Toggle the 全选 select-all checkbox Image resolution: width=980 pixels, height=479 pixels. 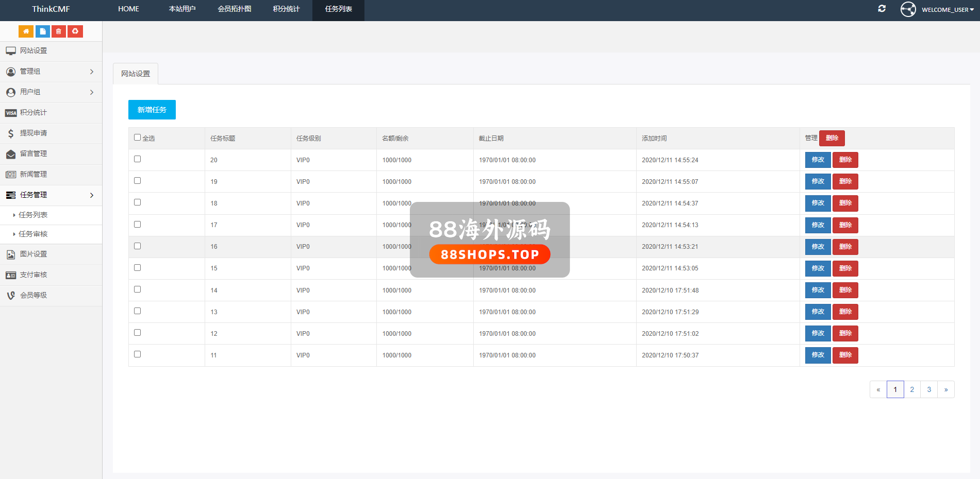(x=138, y=138)
